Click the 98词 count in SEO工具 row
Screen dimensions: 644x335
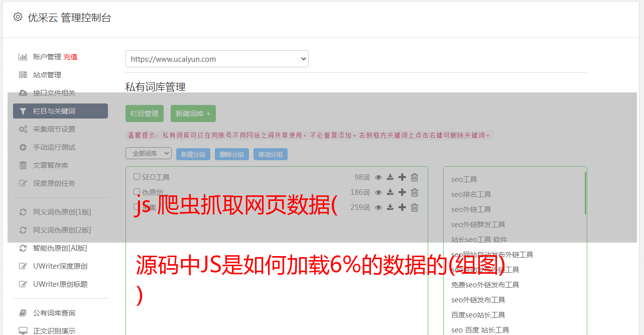[362, 177]
